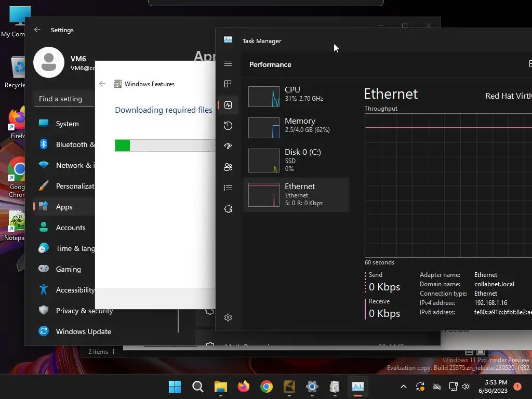Viewport: 532px width, 399px height.
Task: Select Disk 0 (C:) performance entry
Action: click(x=296, y=160)
